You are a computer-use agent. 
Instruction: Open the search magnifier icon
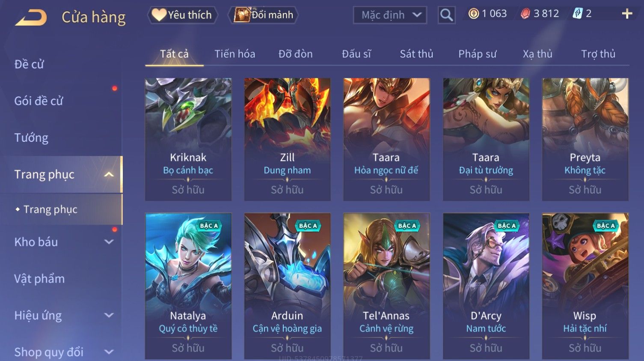tap(446, 15)
